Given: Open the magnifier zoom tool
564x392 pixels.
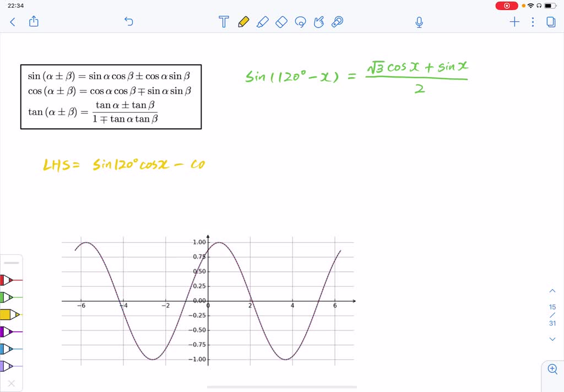Looking at the screenshot, I should click(x=552, y=369).
